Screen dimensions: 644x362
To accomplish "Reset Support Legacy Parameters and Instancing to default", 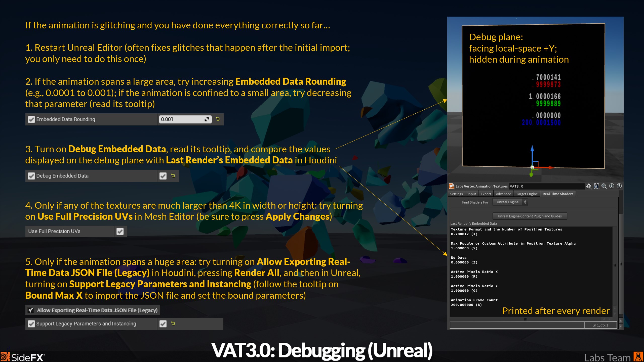I will click(173, 324).
